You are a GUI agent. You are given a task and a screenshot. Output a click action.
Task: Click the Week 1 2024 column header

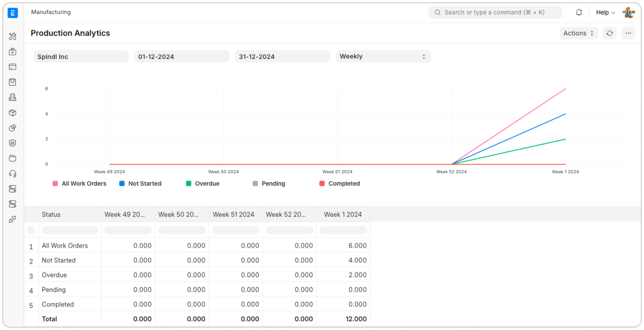[343, 215]
